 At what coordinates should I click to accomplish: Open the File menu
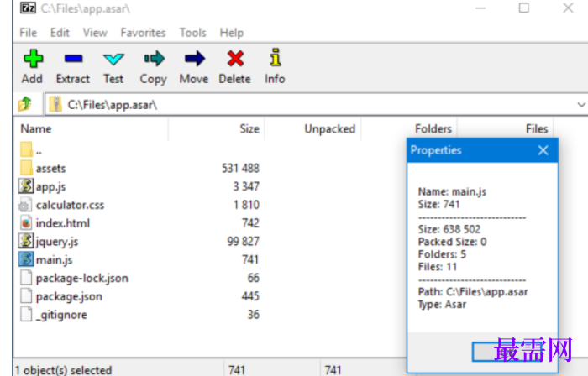(x=28, y=33)
